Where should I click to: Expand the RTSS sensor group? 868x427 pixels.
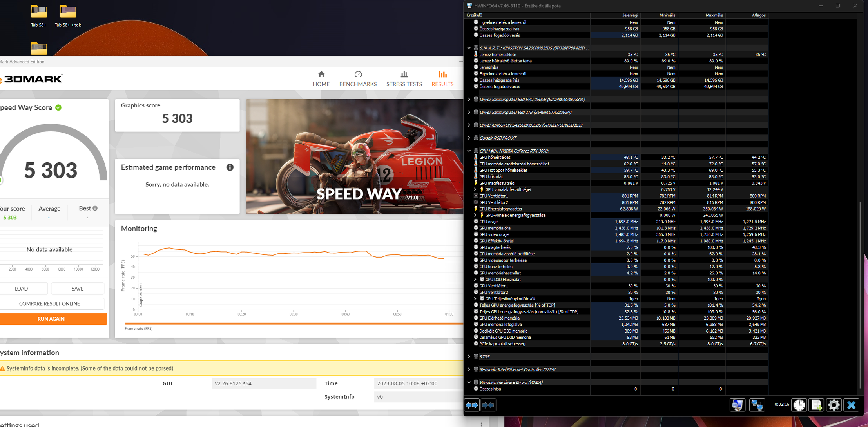click(469, 356)
